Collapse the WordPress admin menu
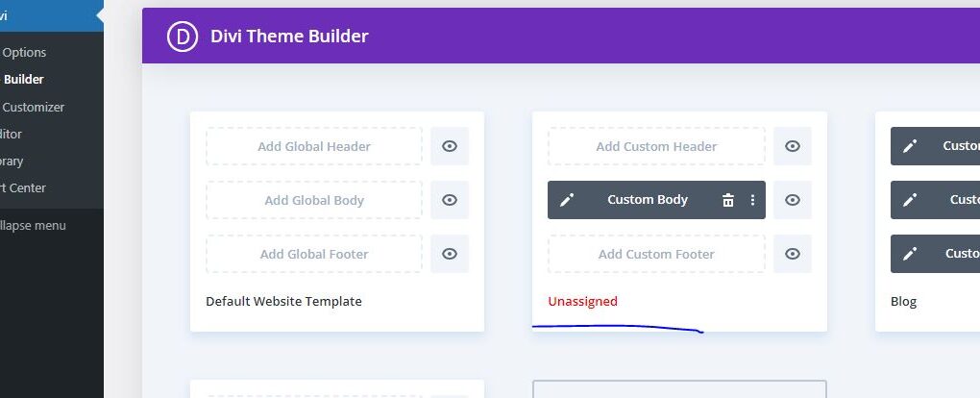The image size is (980, 398). click(x=33, y=225)
